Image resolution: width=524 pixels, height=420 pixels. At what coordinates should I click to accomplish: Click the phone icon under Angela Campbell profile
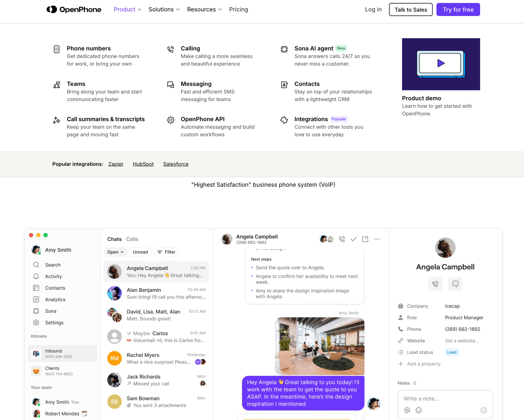click(435, 284)
